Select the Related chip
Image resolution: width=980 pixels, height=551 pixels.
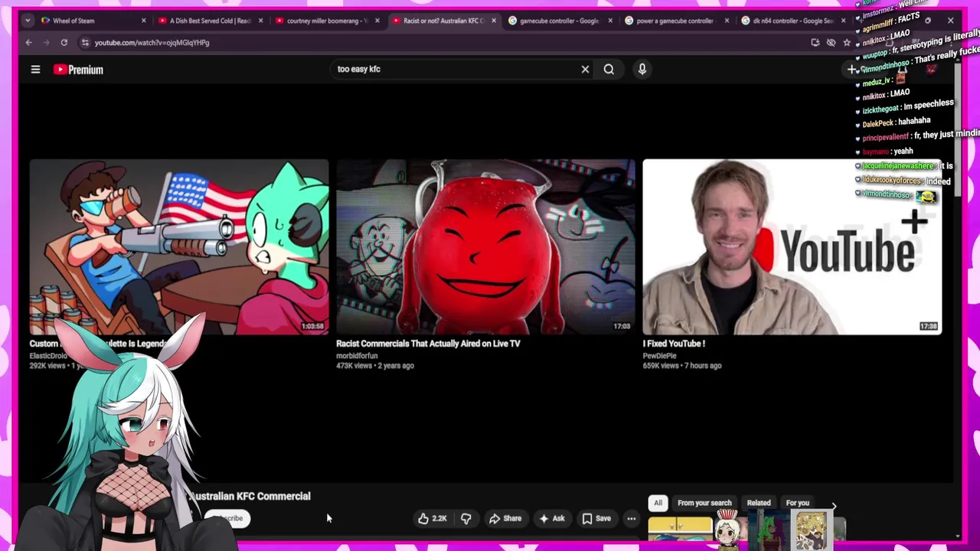[x=759, y=503]
